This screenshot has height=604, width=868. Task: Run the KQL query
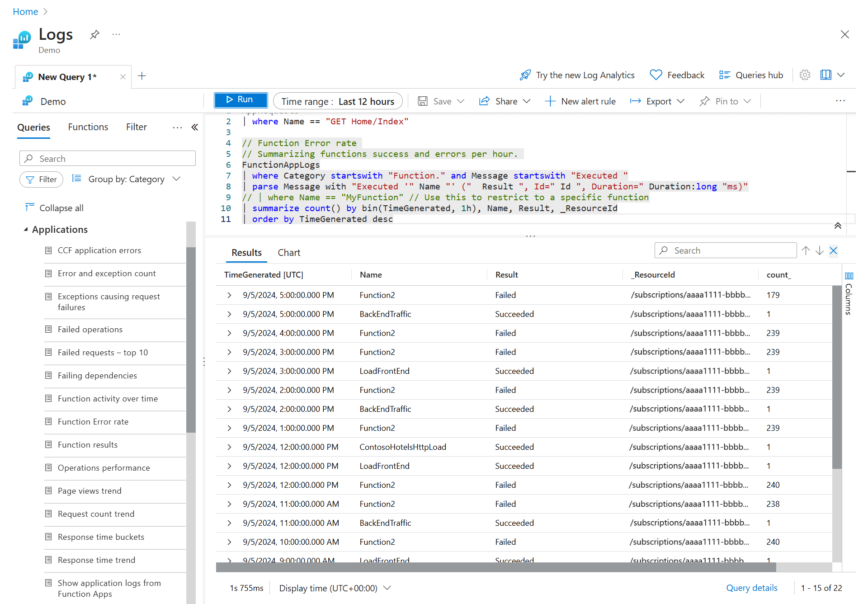(241, 99)
